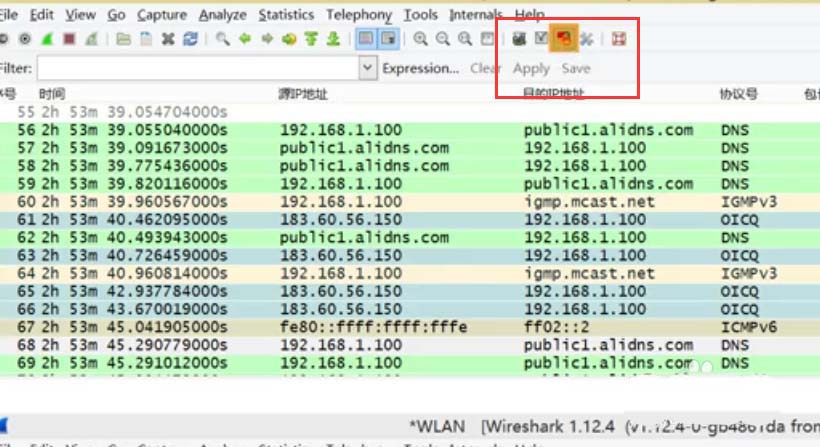The image size is (820, 447).
Task: Jump to the first packet icon
Action: [x=311, y=39]
